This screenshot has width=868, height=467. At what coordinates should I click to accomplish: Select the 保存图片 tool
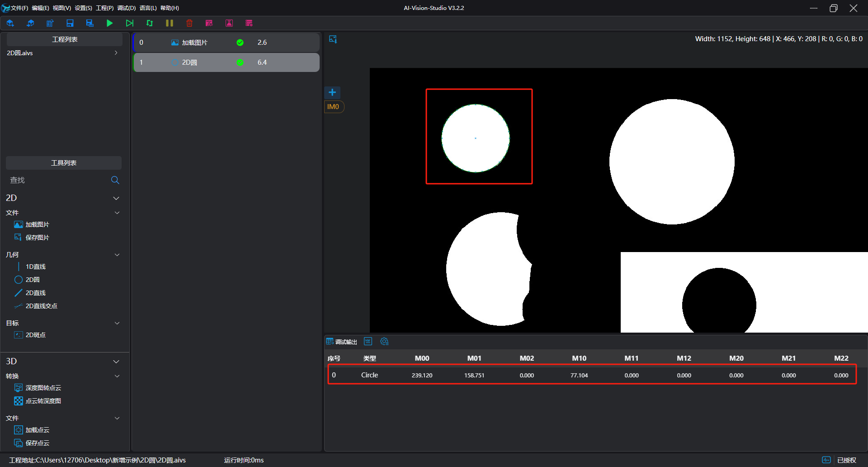(x=32, y=238)
